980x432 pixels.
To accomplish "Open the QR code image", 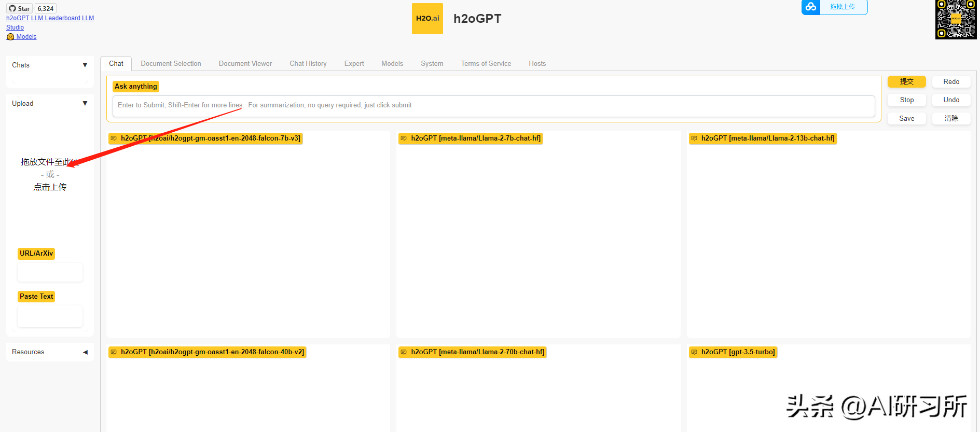I will point(956,19).
